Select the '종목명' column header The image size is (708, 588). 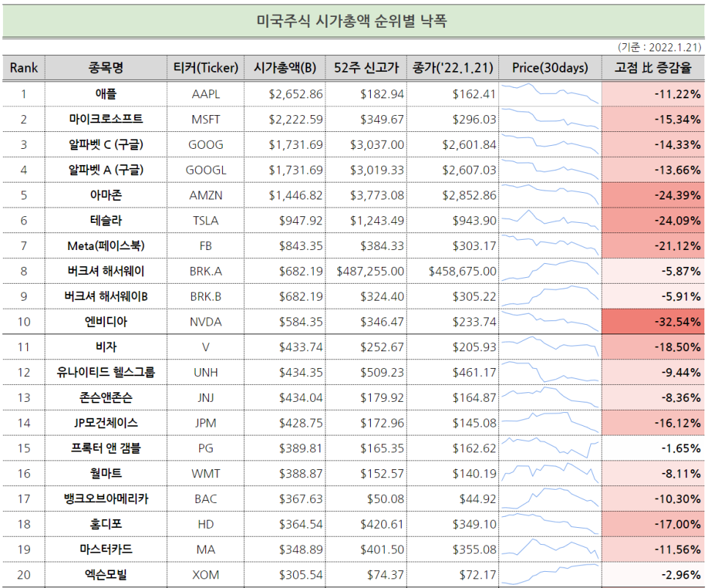(106, 67)
